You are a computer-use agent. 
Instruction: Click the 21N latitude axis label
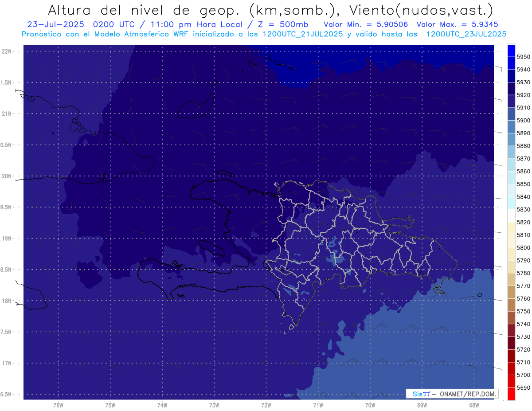(7, 114)
